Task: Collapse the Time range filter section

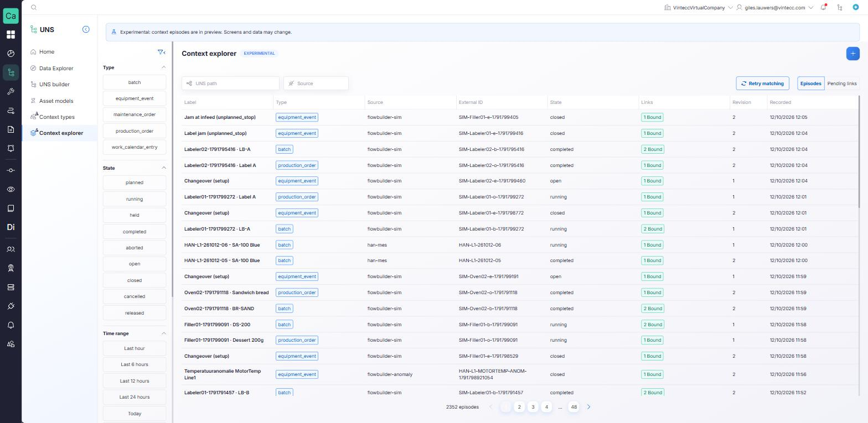Action: coord(163,333)
